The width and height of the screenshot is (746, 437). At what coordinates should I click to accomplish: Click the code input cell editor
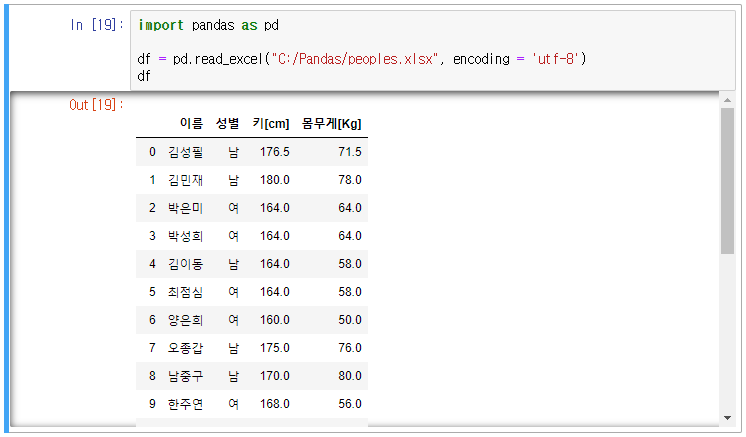432,50
